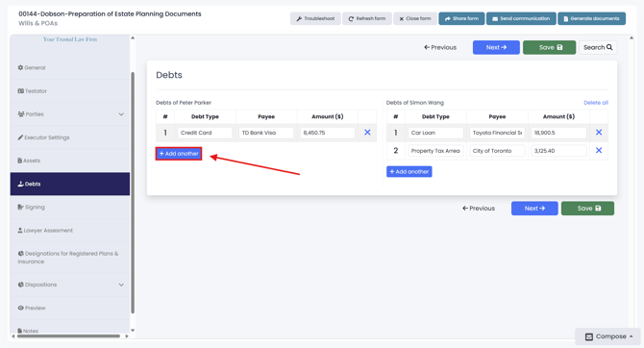Edit the Toyota Financial payee field
The image size is (644, 348).
coord(497,133)
